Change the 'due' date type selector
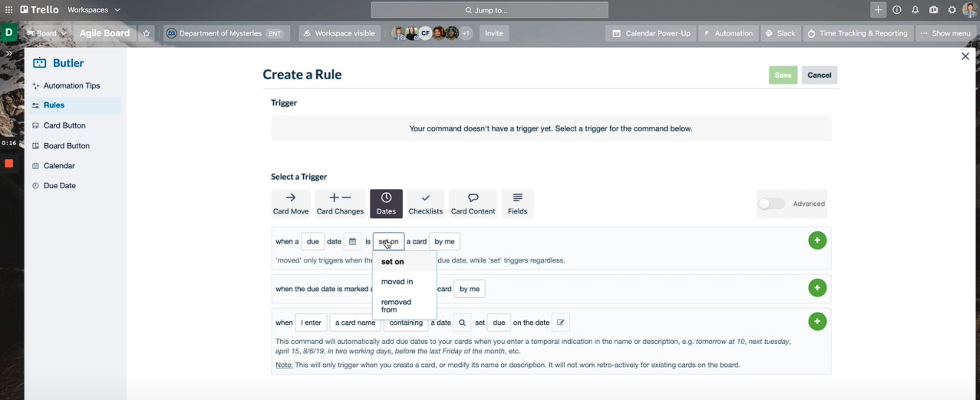The height and width of the screenshot is (400, 980). coord(313,241)
